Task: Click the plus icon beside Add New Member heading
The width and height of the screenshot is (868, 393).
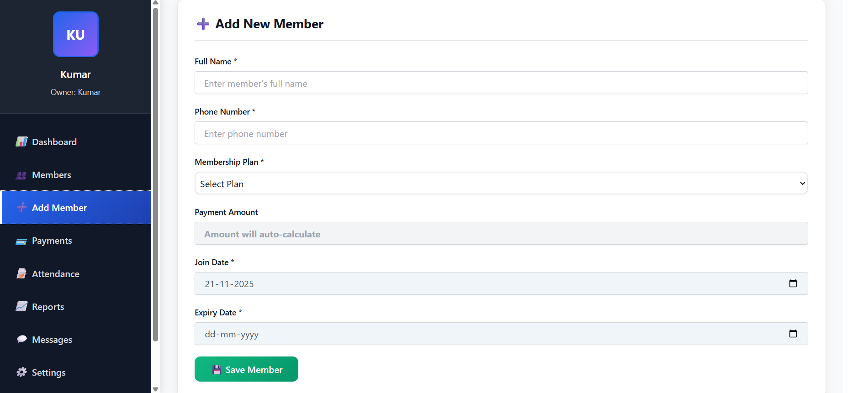Action: [x=202, y=24]
